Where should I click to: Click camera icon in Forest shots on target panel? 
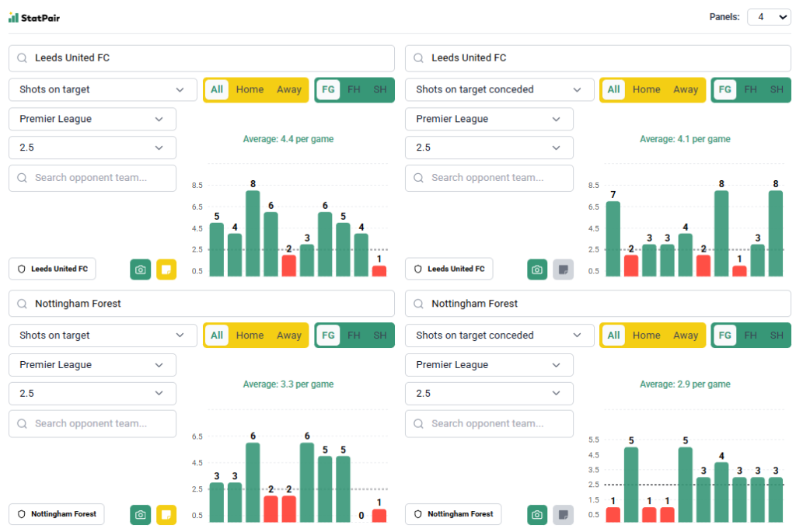click(140, 514)
